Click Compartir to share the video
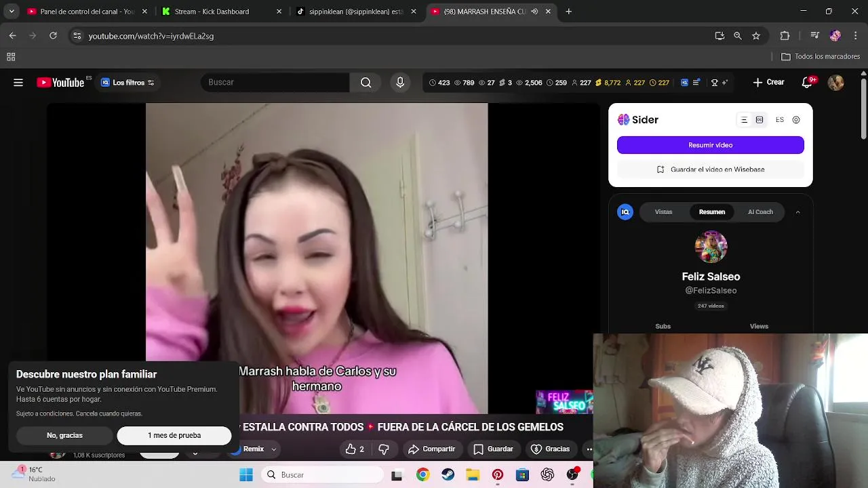 click(x=431, y=449)
